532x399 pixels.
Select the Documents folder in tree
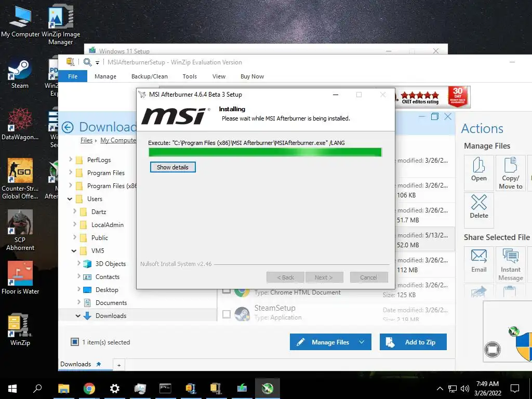(111, 303)
